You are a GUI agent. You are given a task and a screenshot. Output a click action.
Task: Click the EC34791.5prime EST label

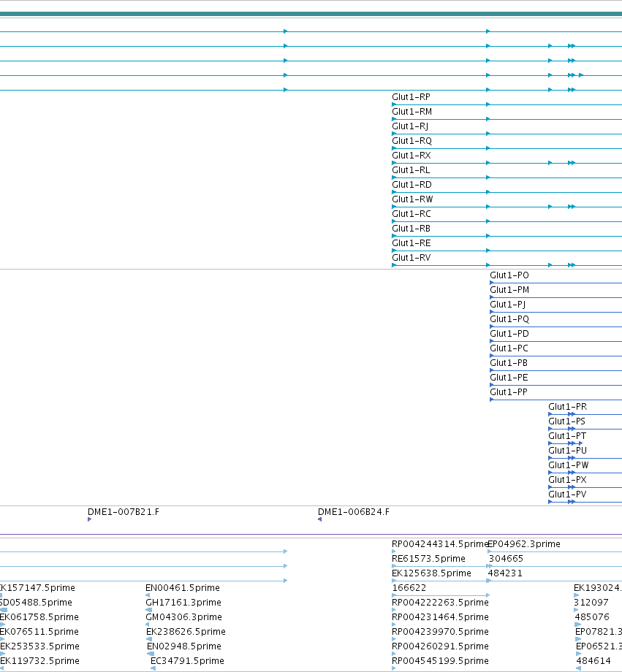187,660
